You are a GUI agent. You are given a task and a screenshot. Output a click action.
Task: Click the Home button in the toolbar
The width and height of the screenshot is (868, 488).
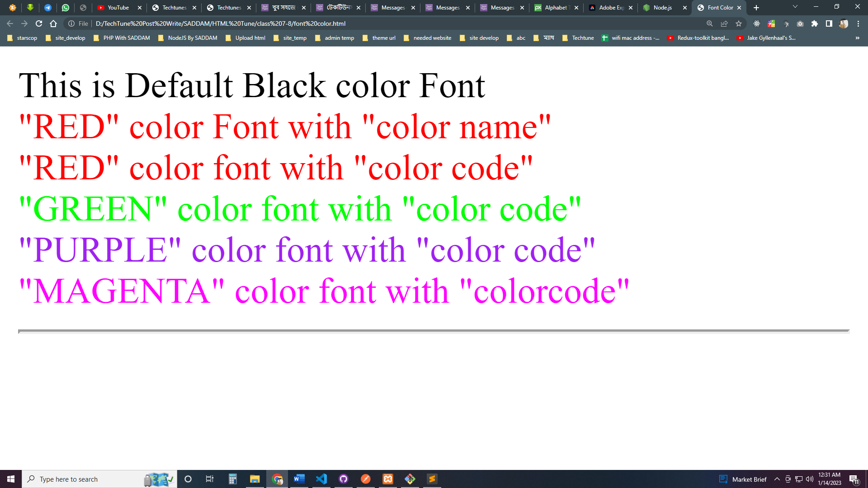click(53, 23)
